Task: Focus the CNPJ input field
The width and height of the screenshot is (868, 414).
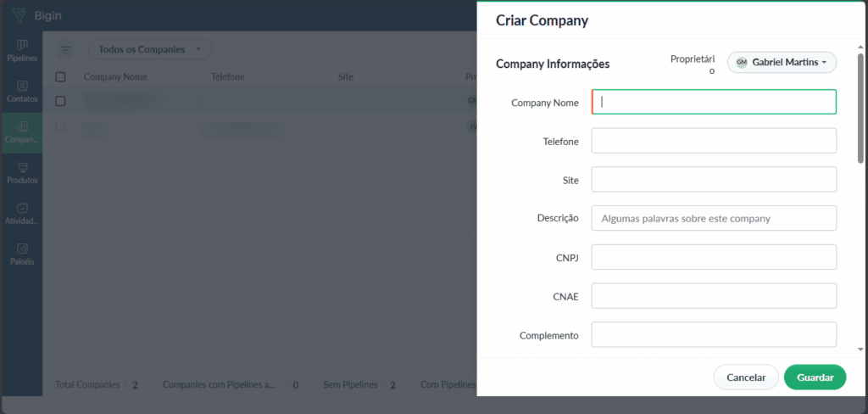Action: coord(714,257)
